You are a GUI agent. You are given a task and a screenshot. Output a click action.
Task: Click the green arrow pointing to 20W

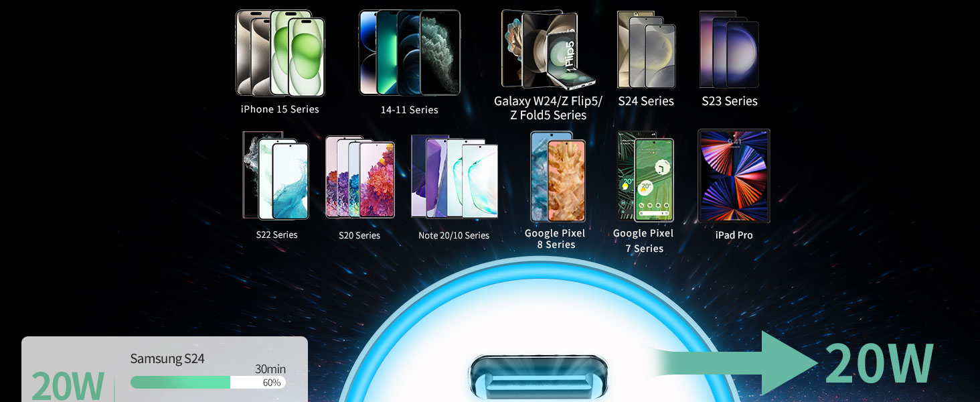(x=735, y=362)
